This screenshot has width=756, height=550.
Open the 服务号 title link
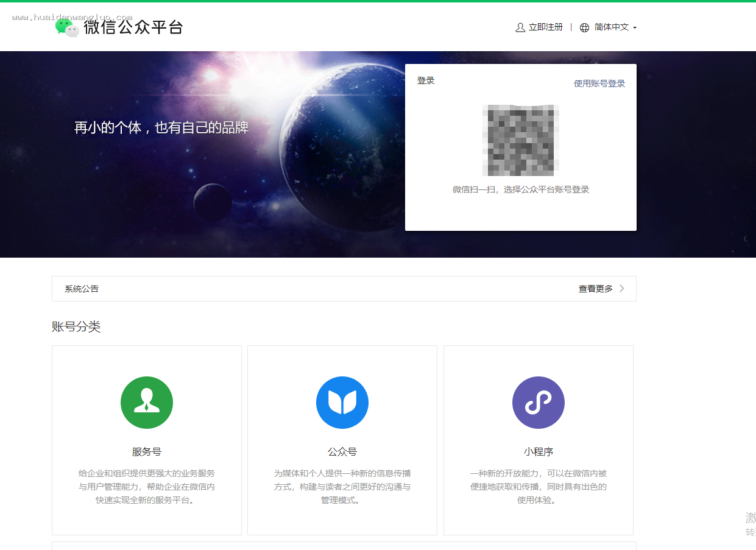click(x=147, y=452)
